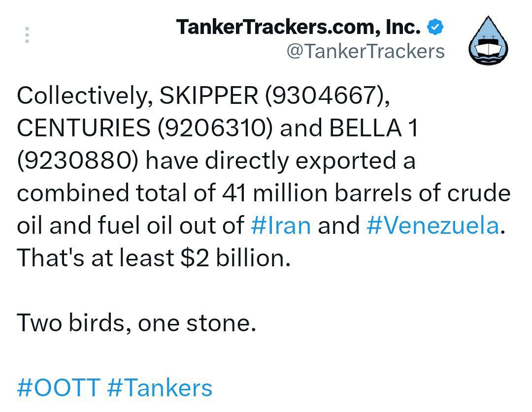Screen dimensions: 532x412
Task: Click the (9230880) IMO number
Action: [x=79, y=161]
